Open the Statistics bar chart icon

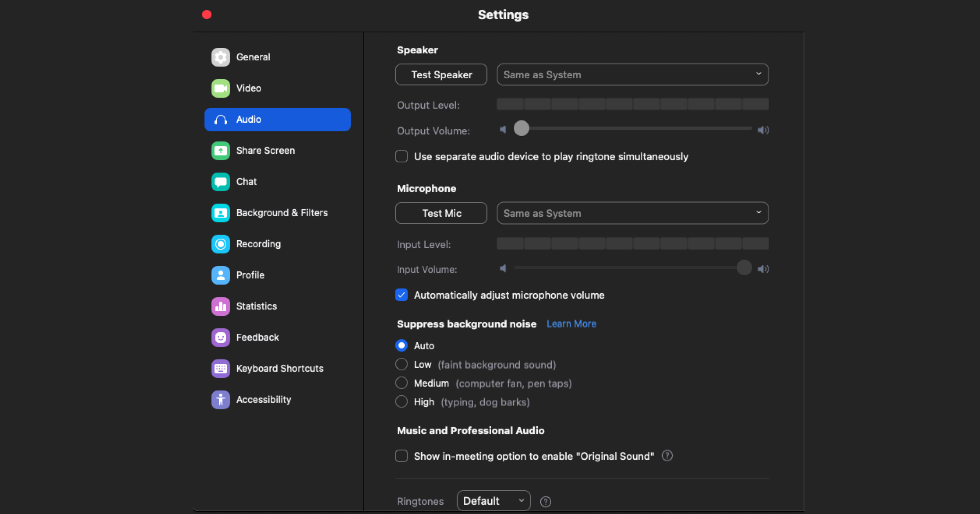click(x=220, y=306)
